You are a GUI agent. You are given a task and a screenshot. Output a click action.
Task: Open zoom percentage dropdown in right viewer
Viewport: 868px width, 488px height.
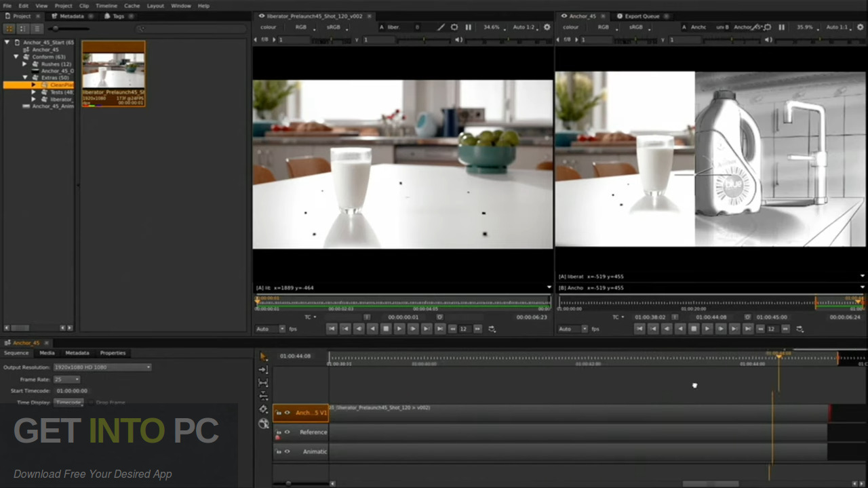point(807,27)
